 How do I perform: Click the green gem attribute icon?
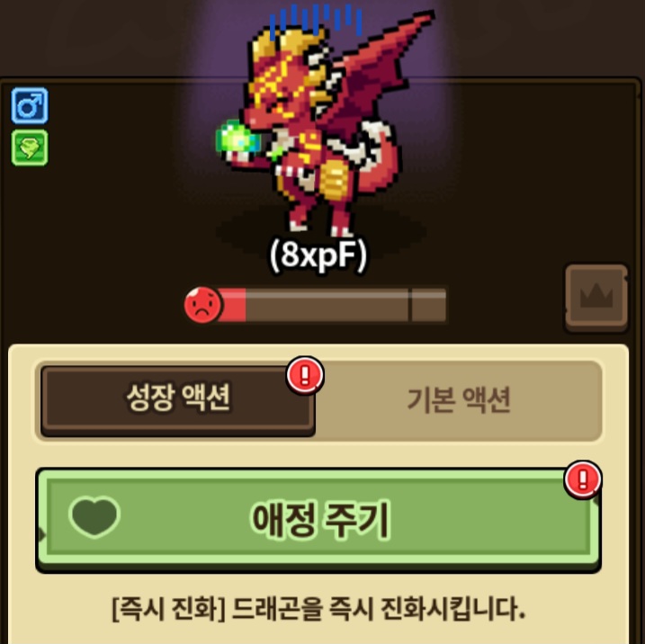[30, 148]
